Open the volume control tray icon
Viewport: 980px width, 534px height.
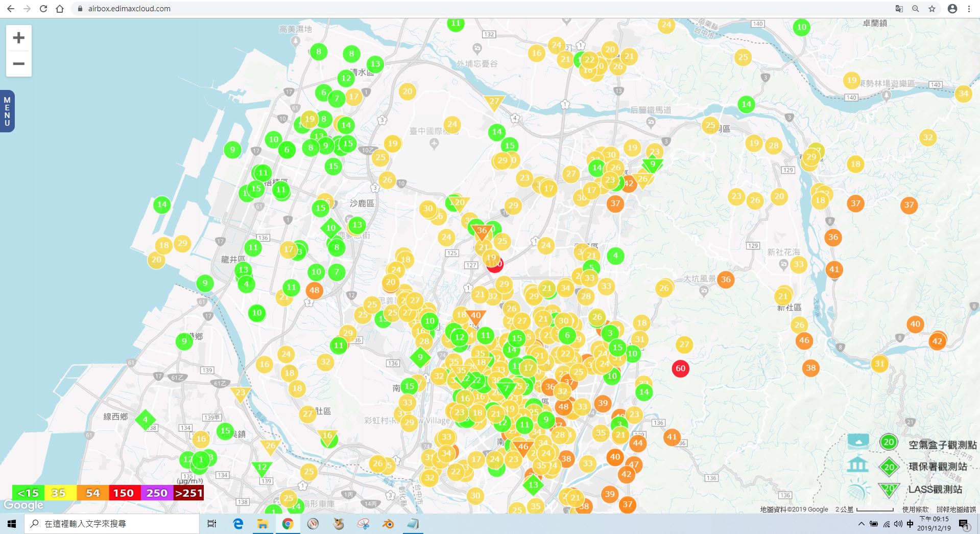click(898, 524)
